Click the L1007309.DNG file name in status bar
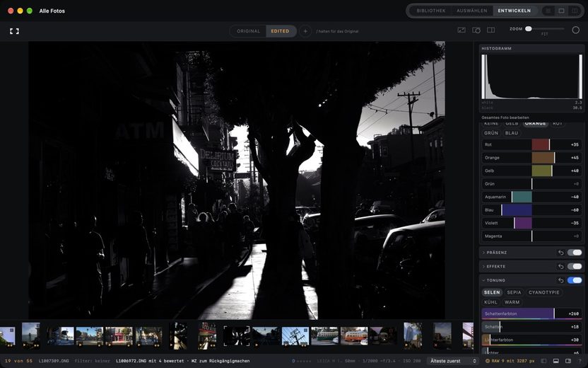588x368 pixels. 54,361
